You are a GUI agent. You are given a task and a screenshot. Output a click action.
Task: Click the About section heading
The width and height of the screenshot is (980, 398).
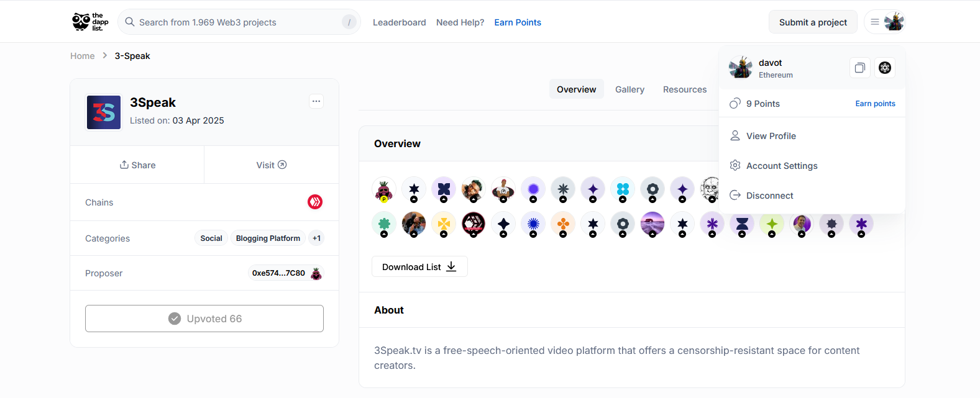(x=389, y=310)
